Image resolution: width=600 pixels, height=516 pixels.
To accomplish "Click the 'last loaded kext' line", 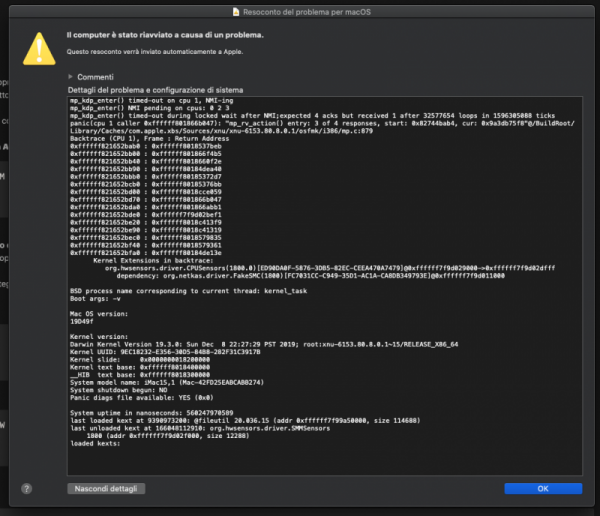I will tap(245, 421).
